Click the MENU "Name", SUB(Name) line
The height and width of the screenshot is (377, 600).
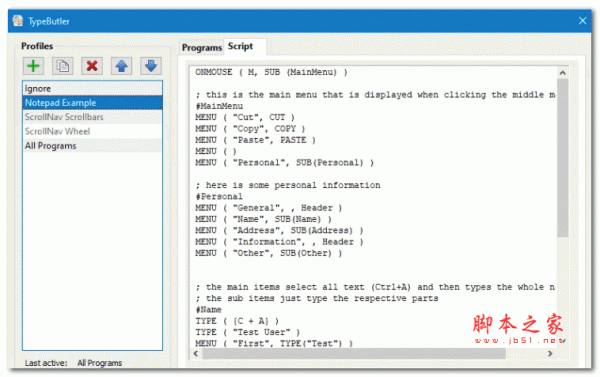tap(264, 219)
